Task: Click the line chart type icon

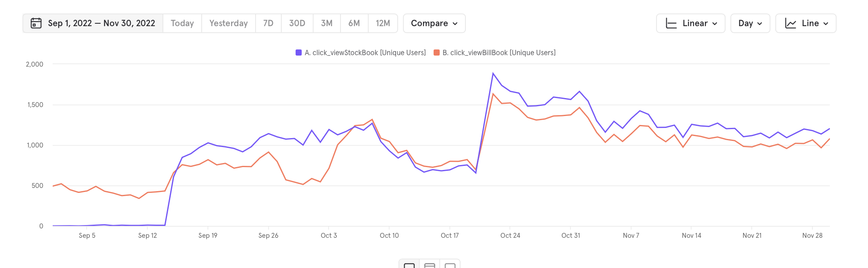Action: [790, 23]
